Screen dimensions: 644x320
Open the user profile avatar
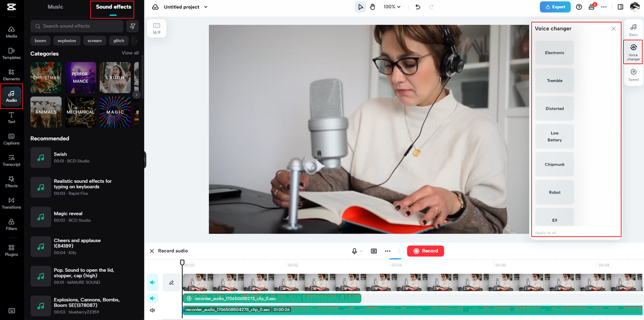pos(634,7)
